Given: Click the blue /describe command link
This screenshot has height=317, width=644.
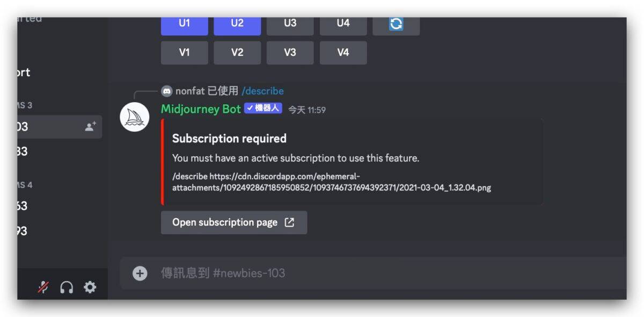Looking at the screenshot, I should pyautogui.click(x=262, y=91).
